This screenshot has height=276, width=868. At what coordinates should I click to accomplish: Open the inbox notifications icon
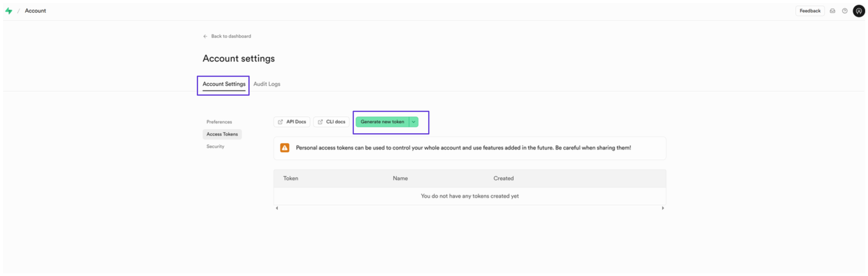832,11
